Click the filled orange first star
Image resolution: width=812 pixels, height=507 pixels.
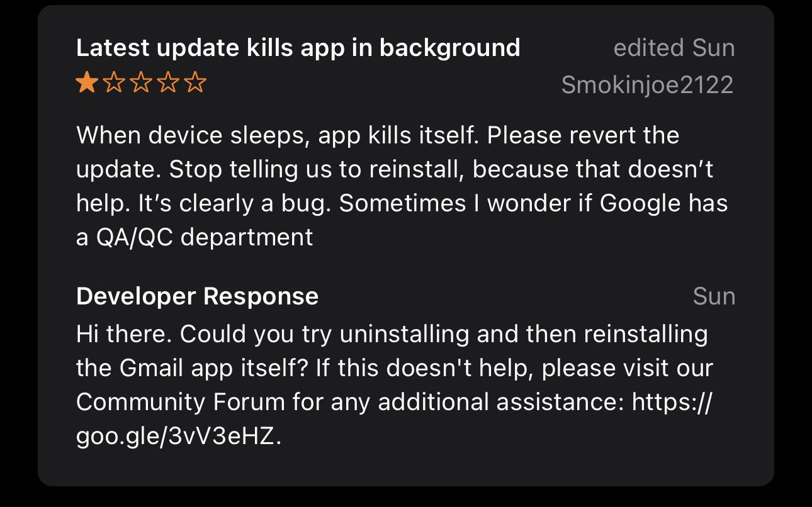pyautogui.click(x=86, y=82)
